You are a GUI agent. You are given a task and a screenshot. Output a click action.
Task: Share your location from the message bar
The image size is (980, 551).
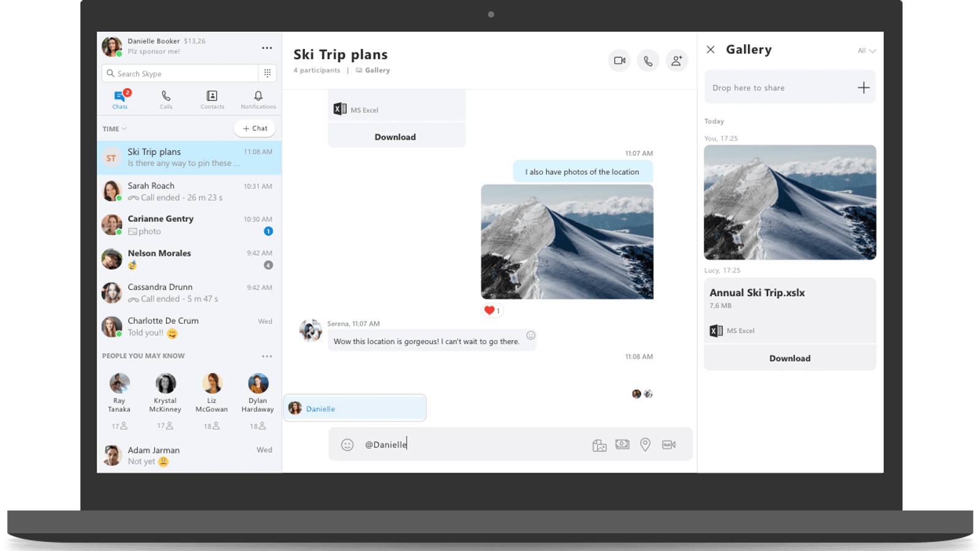click(x=645, y=444)
